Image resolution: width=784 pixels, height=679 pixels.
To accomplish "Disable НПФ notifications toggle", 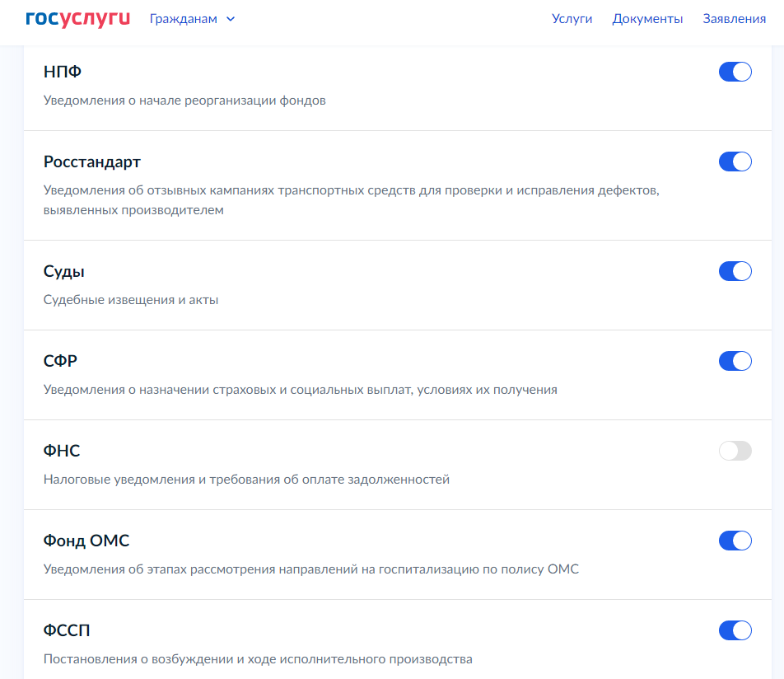I will (x=735, y=72).
